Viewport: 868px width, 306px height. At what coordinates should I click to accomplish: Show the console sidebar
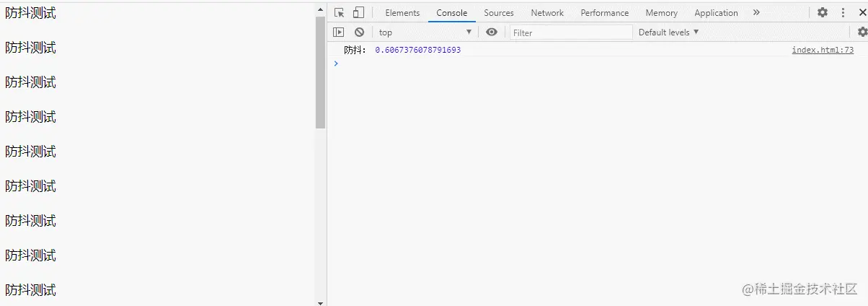pyautogui.click(x=339, y=32)
